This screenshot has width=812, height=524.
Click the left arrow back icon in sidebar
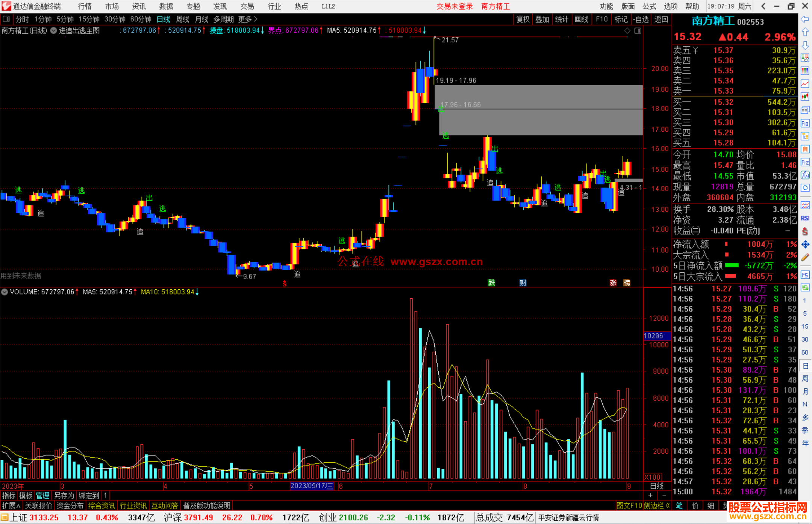pos(805,19)
